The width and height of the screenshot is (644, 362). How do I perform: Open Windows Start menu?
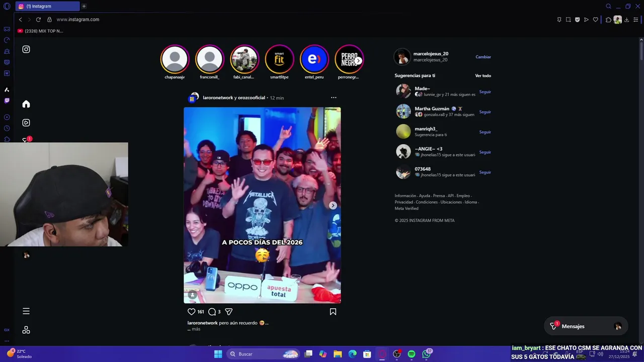tap(218, 354)
